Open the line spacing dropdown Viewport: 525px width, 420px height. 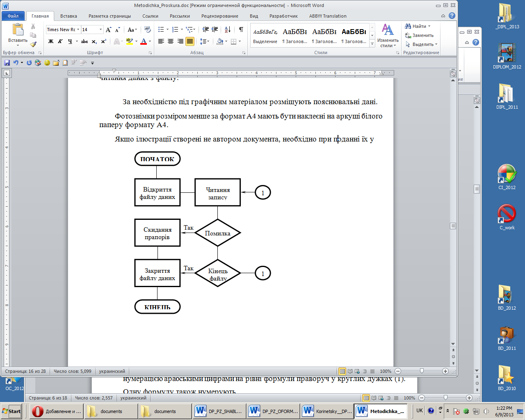(205, 41)
